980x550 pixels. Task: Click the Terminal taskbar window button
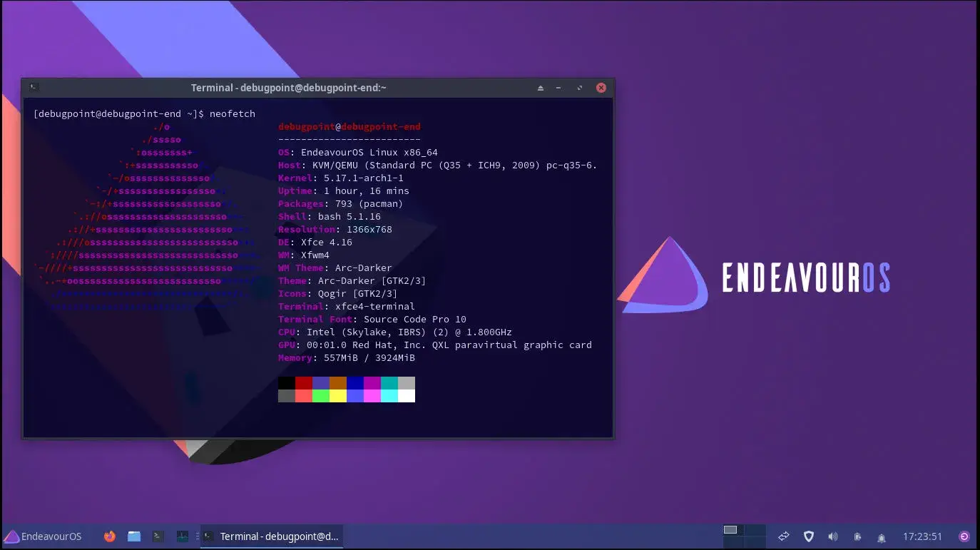[272, 536]
